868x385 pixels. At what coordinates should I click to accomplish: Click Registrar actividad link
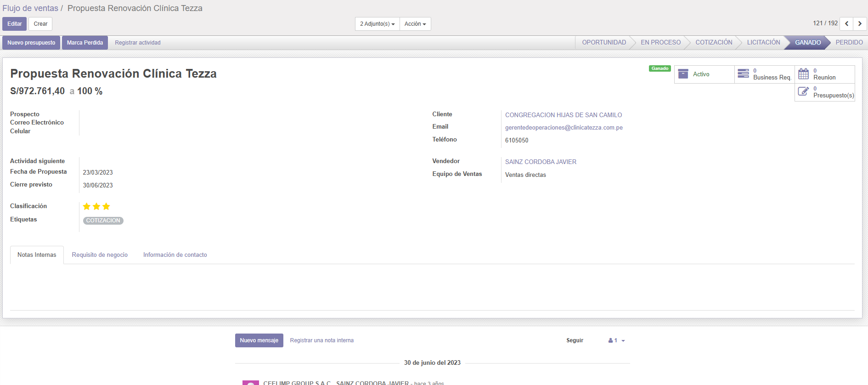tap(138, 43)
